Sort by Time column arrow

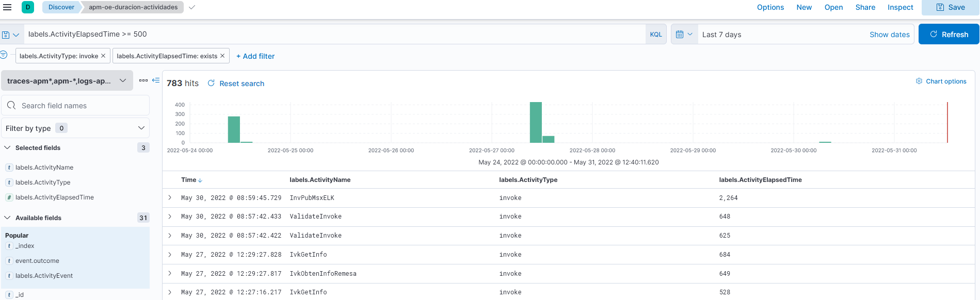click(200, 180)
